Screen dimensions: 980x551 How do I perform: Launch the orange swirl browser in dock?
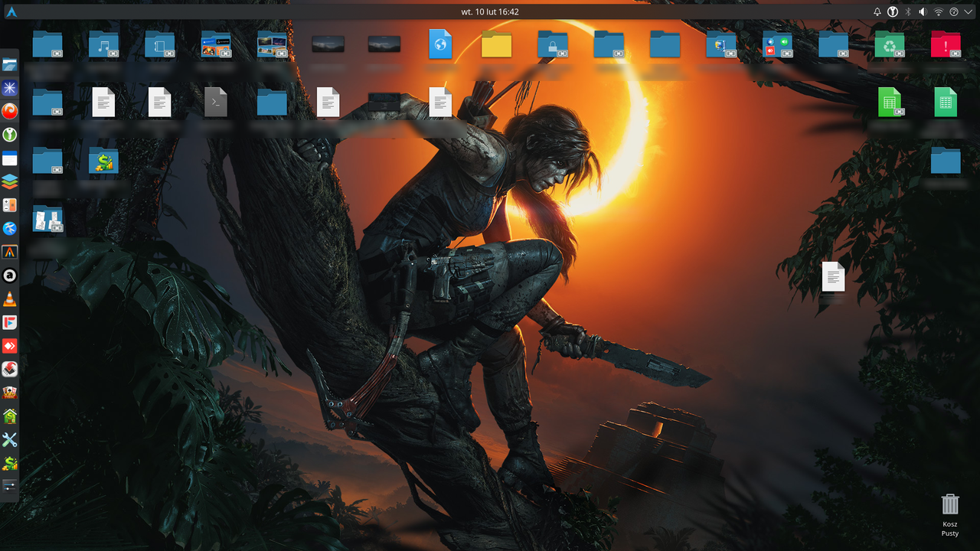(10, 112)
